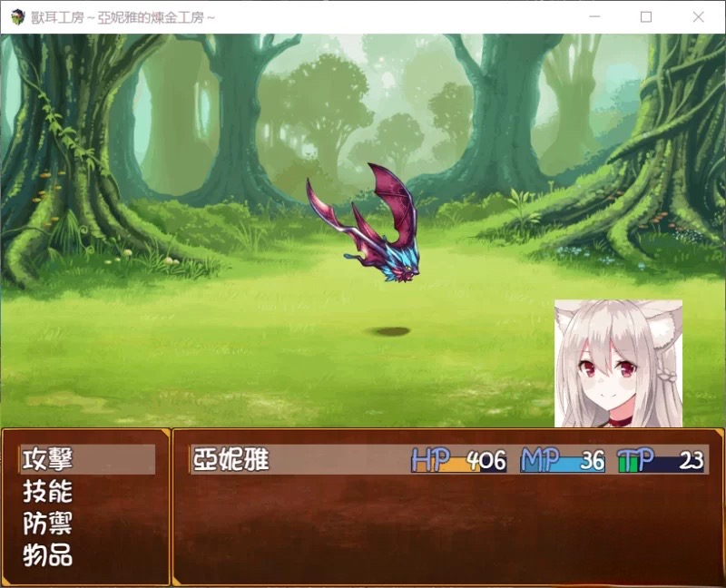The image size is (726, 588).
Task: Maximize the game window
Action: [x=646, y=17]
